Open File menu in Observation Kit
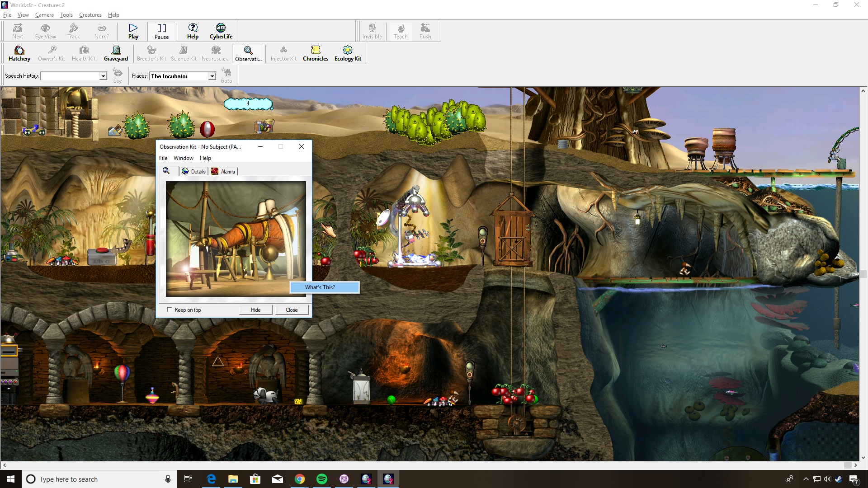Image resolution: width=868 pixels, height=488 pixels. click(163, 158)
